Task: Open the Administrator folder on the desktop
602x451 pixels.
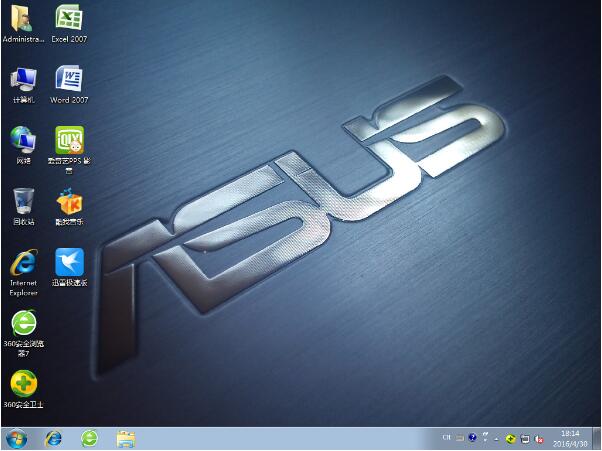Action: click(x=23, y=24)
